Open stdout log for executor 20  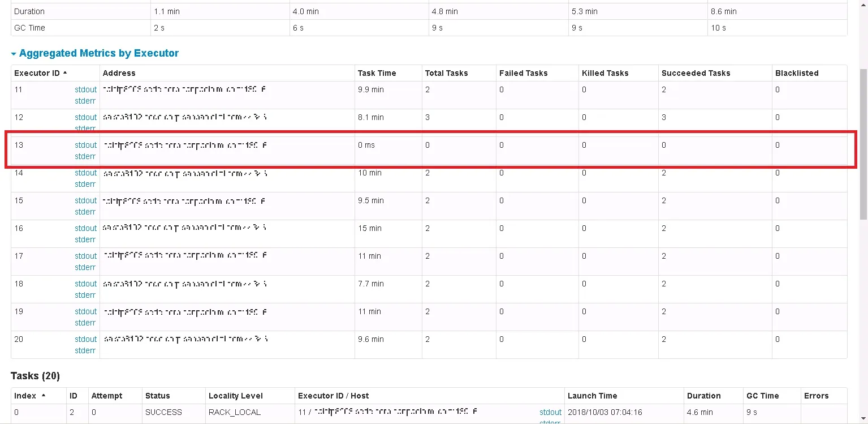point(85,339)
